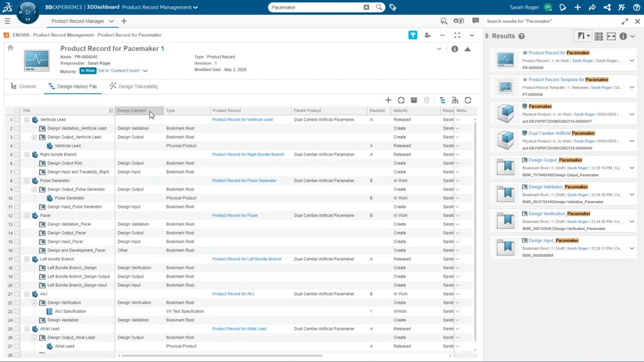644x362 pixels.
Task: Collapse Design Output_Ventricle Lead node
Action: coord(34,137)
